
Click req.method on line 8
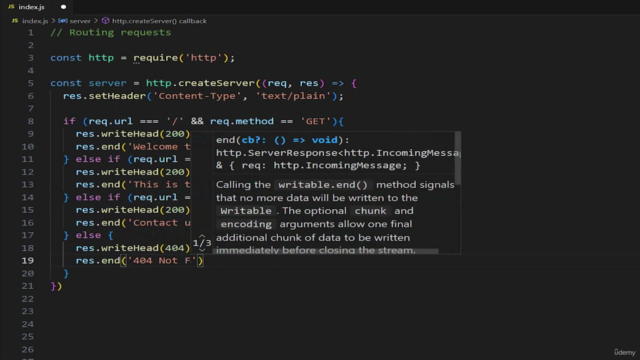point(242,121)
